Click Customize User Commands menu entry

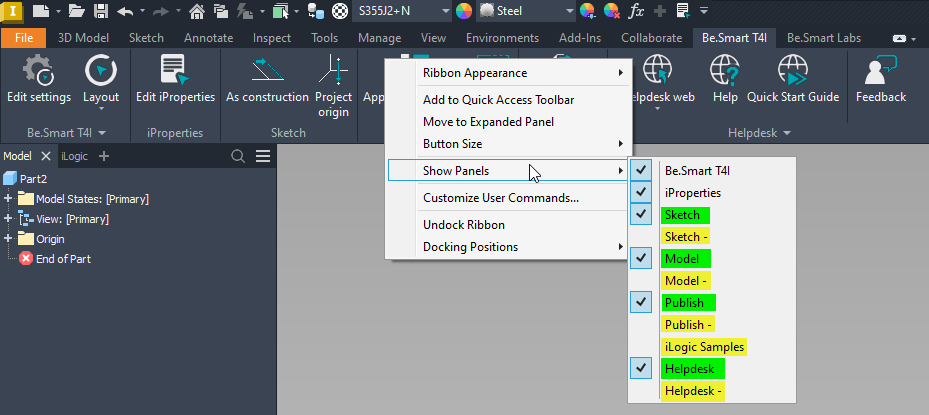point(500,198)
